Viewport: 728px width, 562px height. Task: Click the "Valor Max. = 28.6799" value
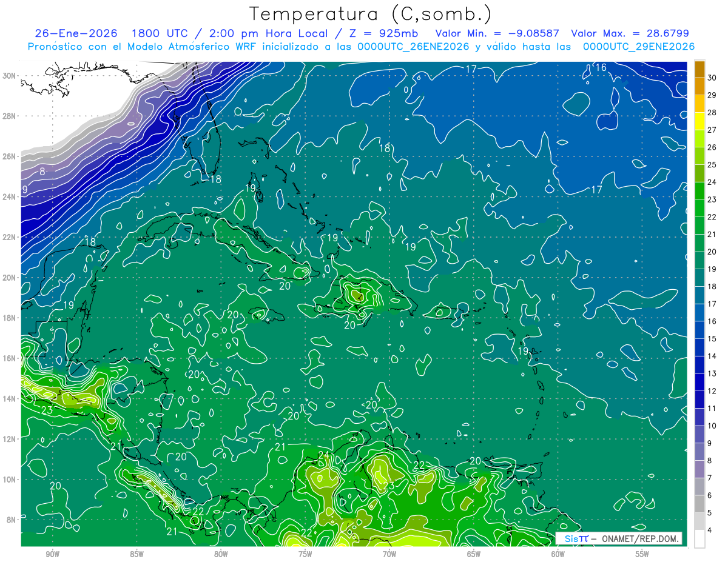coord(630,33)
